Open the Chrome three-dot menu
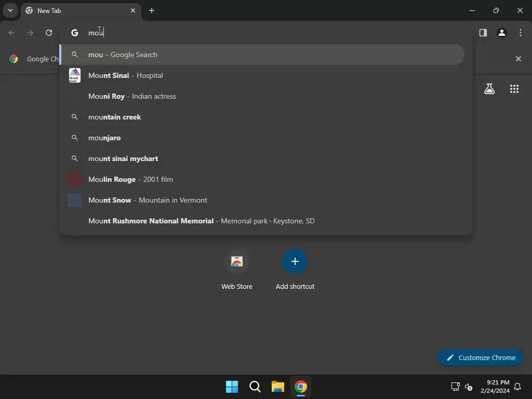532x399 pixels. [521, 33]
